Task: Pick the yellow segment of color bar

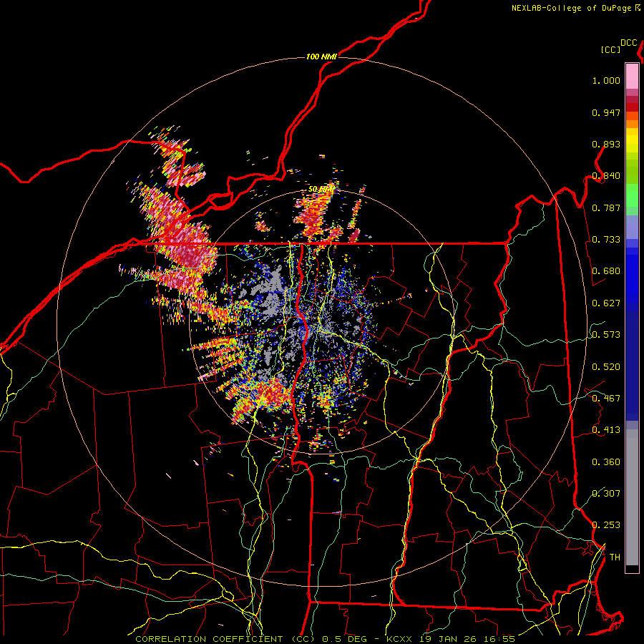Action: tap(632, 140)
